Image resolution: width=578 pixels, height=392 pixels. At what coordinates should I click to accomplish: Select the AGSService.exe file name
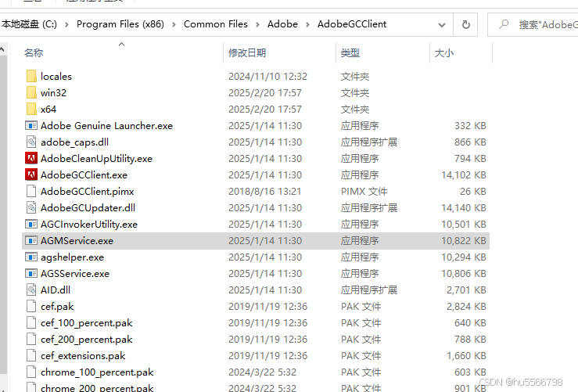tap(75, 274)
